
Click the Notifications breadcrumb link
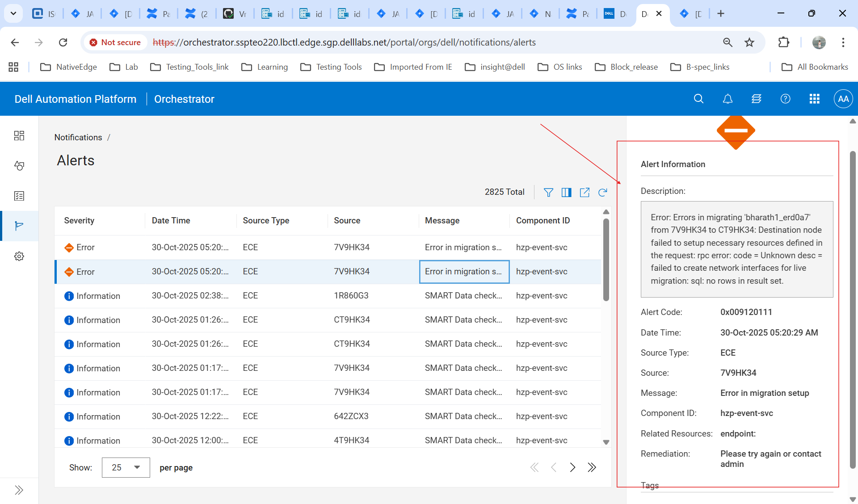78,137
